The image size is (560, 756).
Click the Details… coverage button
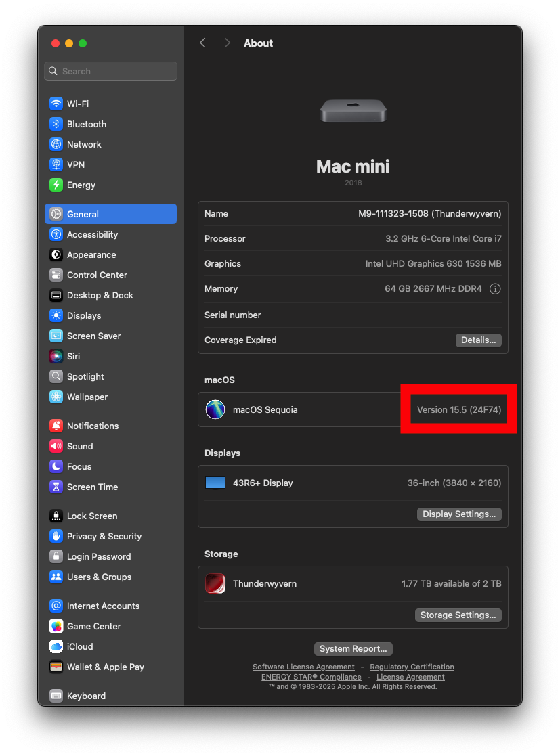coord(479,340)
